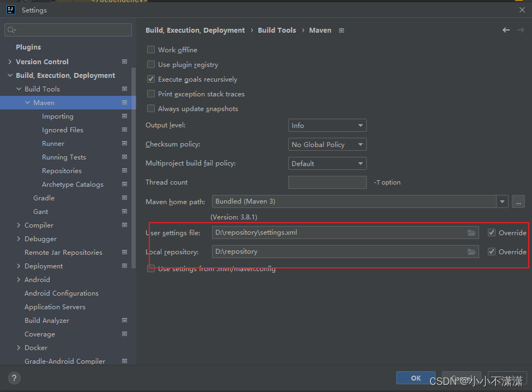
Task: Click the project-level icon on Gradle-Android Compiler row
Action: pyautogui.click(x=124, y=361)
